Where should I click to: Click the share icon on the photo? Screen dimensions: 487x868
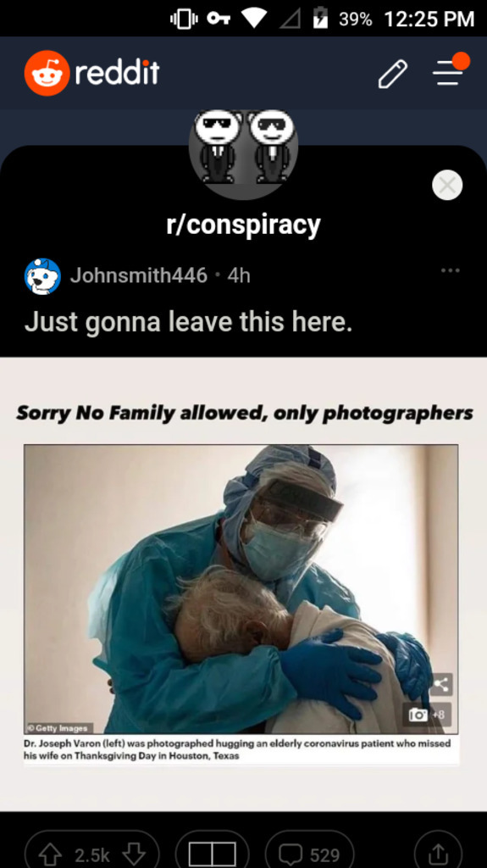[x=440, y=685]
